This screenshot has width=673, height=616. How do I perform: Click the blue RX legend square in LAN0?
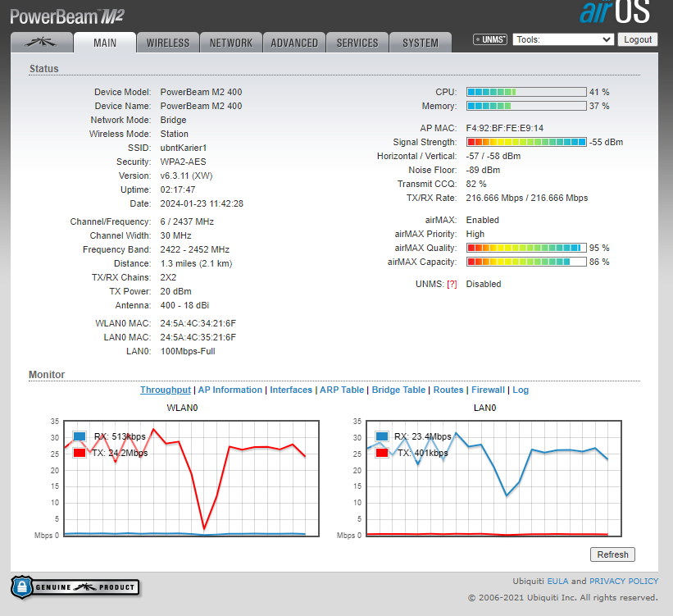[x=382, y=436]
